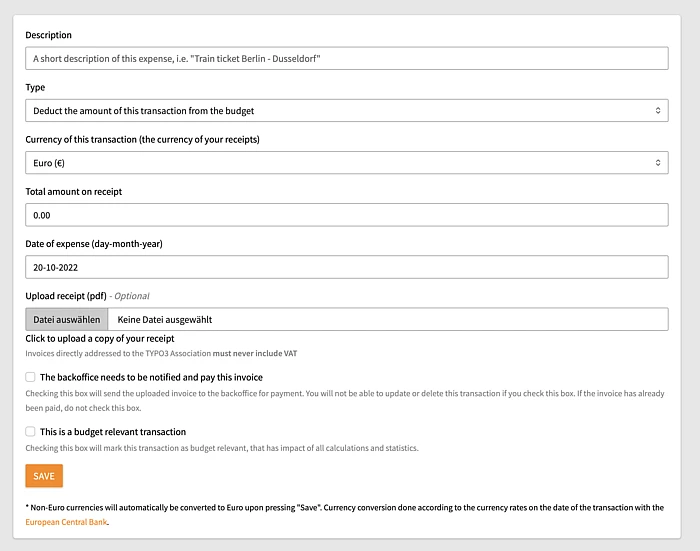Click the chevron arrows on the currency select
Image resolution: width=700 pixels, height=551 pixels.
657,162
